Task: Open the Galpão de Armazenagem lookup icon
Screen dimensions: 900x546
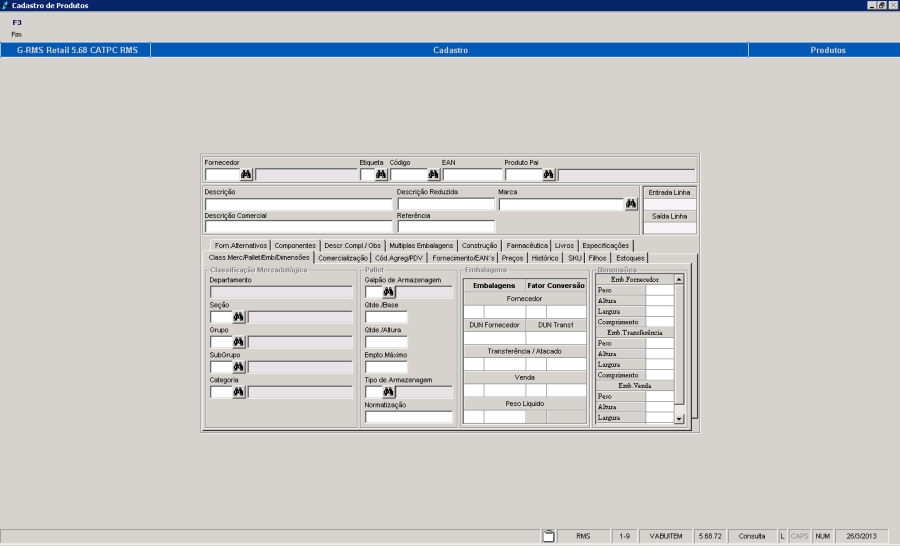Action: [x=389, y=292]
